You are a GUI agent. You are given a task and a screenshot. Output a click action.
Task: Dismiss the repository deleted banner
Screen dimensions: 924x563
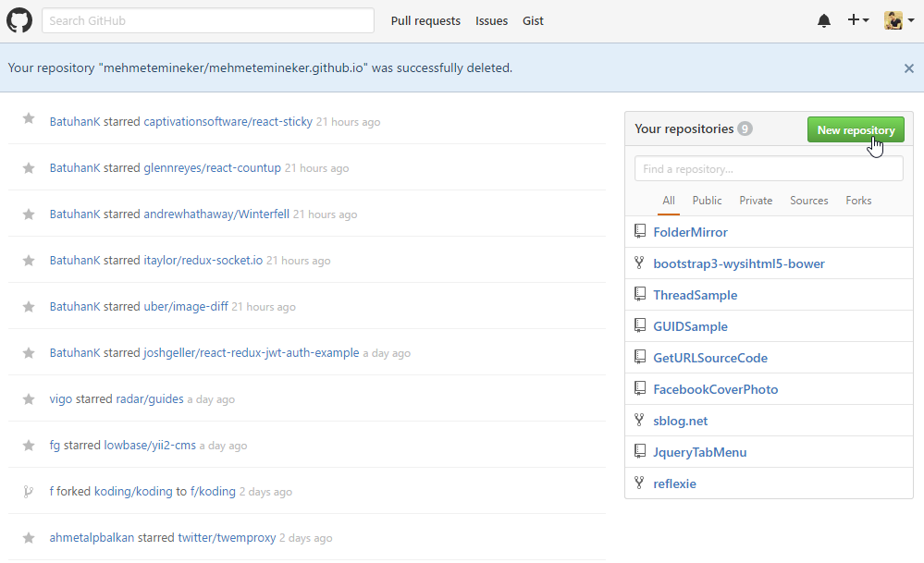click(x=908, y=68)
